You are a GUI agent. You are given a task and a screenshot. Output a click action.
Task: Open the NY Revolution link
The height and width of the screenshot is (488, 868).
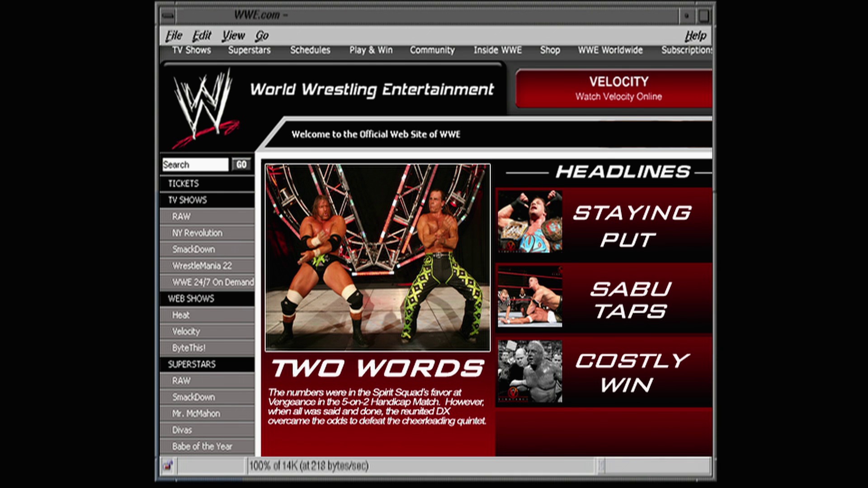tap(207, 233)
